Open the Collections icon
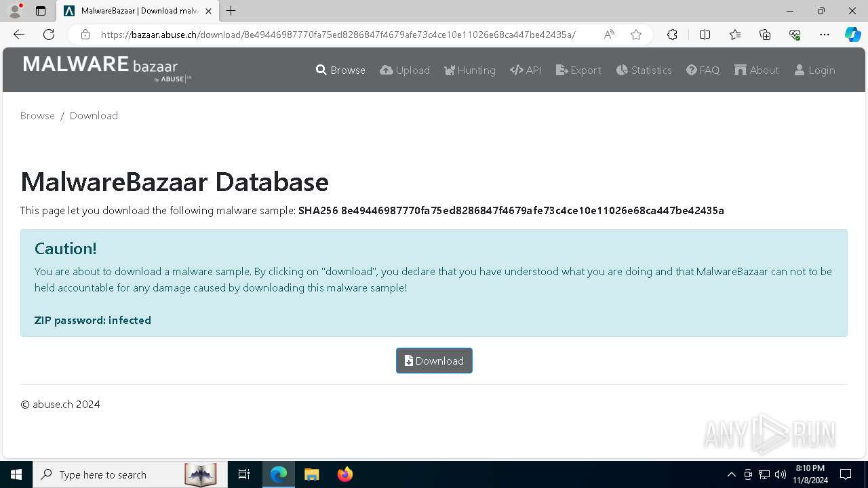 pos(765,35)
